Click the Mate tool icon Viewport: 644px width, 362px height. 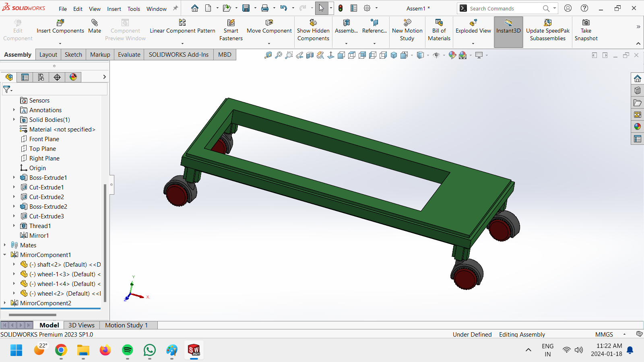pos(94,23)
